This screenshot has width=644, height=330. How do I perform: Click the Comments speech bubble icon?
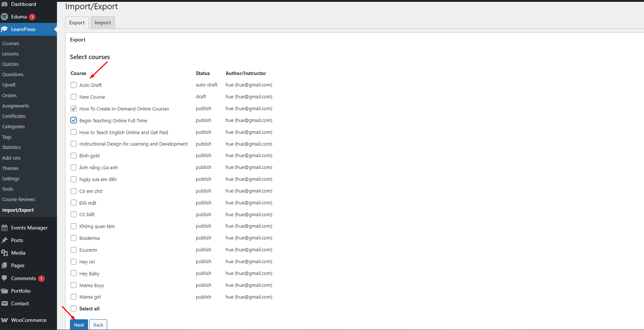click(x=4, y=278)
